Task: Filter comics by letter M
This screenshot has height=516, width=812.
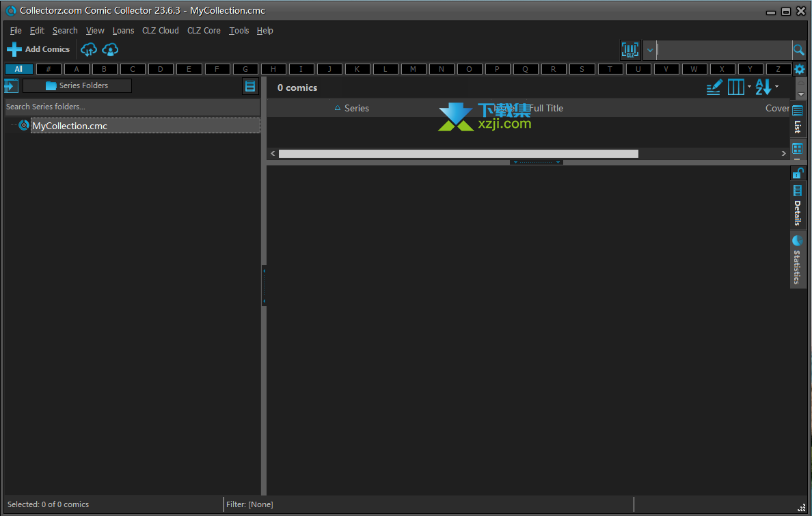Action: tap(413, 69)
